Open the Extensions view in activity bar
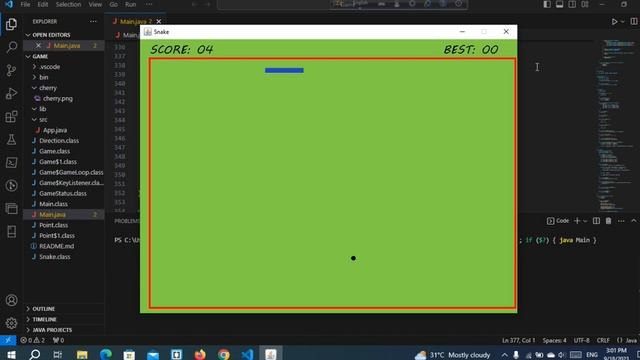 point(11,117)
